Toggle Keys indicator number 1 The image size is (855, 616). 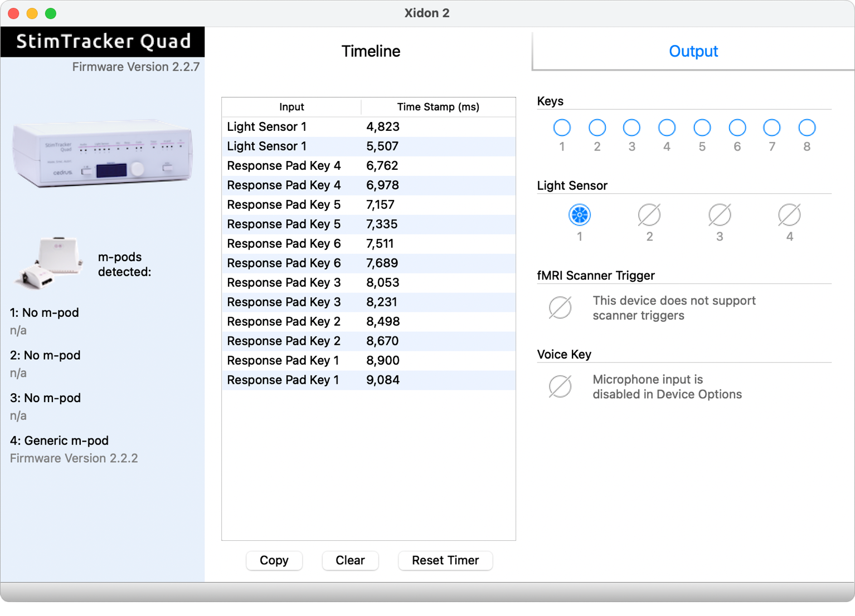(562, 128)
